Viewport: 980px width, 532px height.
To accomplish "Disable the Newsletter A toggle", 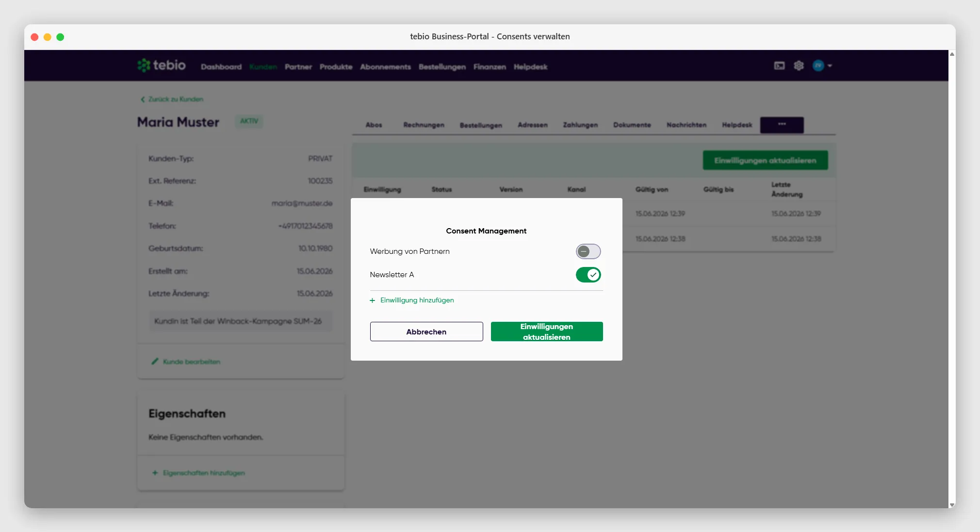I will [588, 275].
